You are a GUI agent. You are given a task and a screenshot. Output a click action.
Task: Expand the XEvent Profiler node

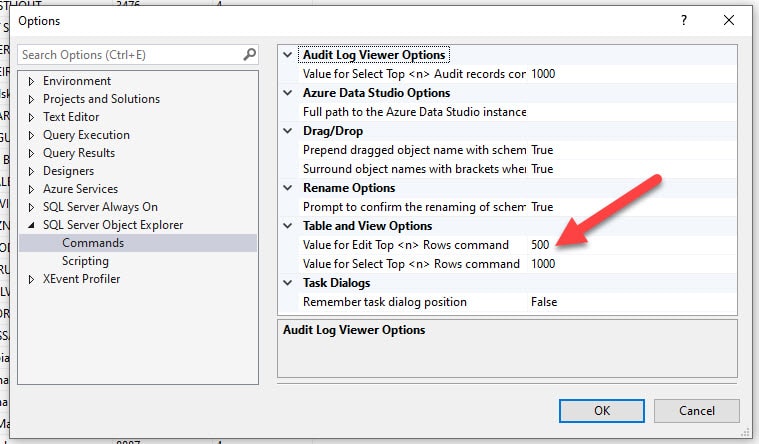32,279
